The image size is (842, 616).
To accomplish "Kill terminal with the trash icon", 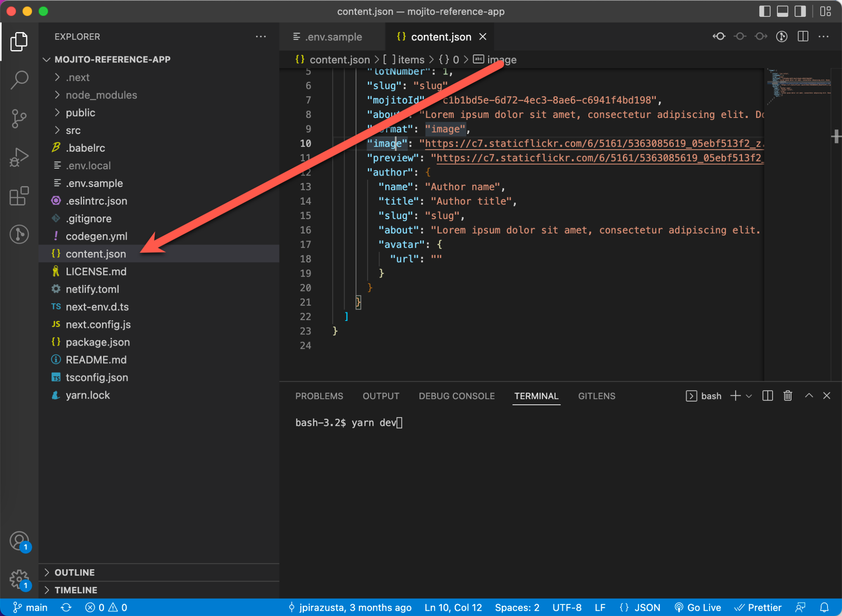I will [x=787, y=396].
